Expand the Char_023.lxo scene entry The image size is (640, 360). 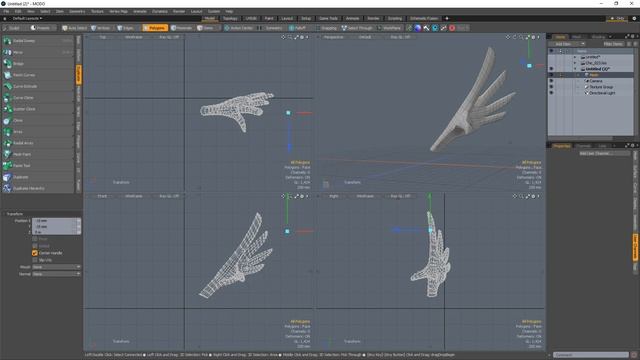(575, 63)
